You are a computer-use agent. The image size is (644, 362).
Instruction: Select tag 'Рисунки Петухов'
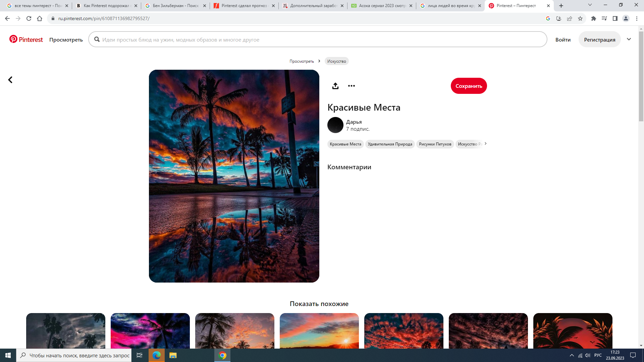[x=435, y=144]
